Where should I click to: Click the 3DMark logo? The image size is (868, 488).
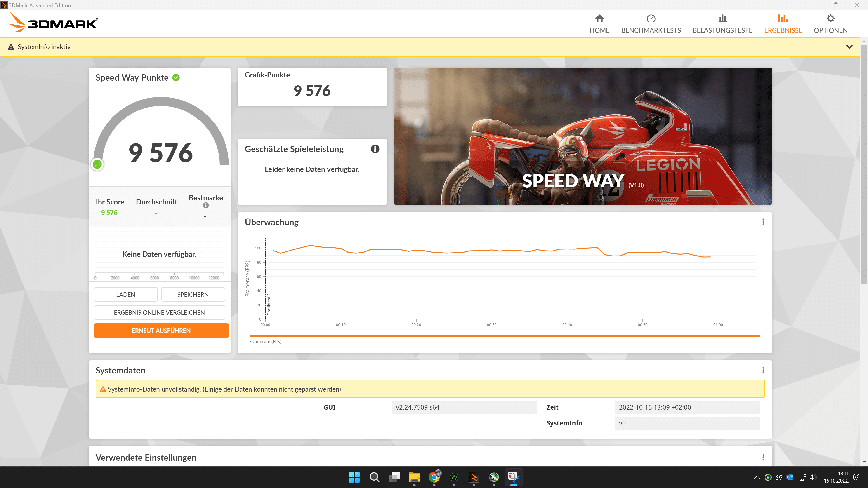[x=53, y=23]
